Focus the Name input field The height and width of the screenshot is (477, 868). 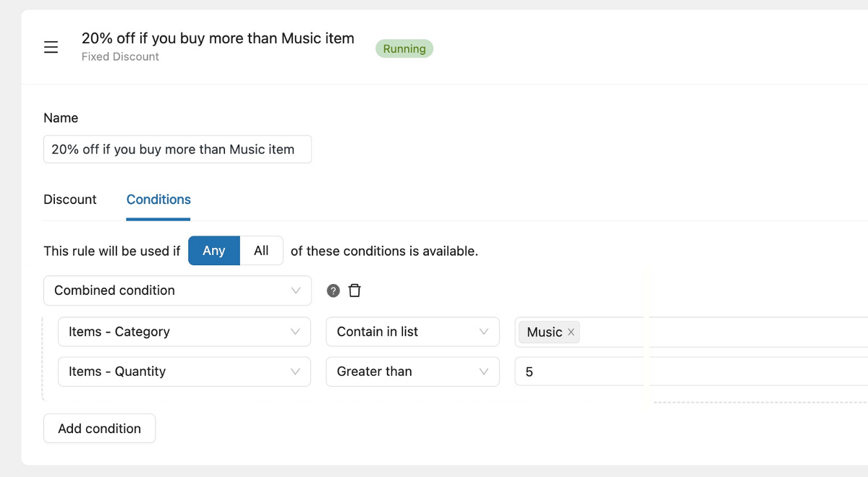177,150
